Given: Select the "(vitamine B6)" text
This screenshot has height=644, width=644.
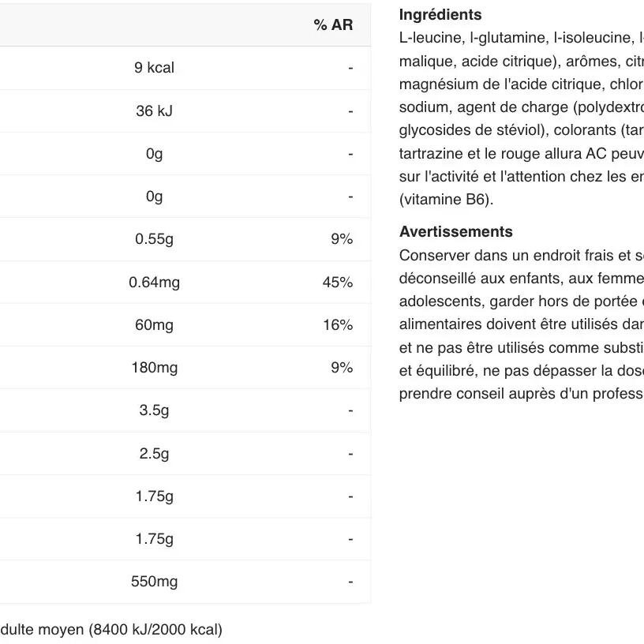Looking at the screenshot, I should click(x=446, y=200).
